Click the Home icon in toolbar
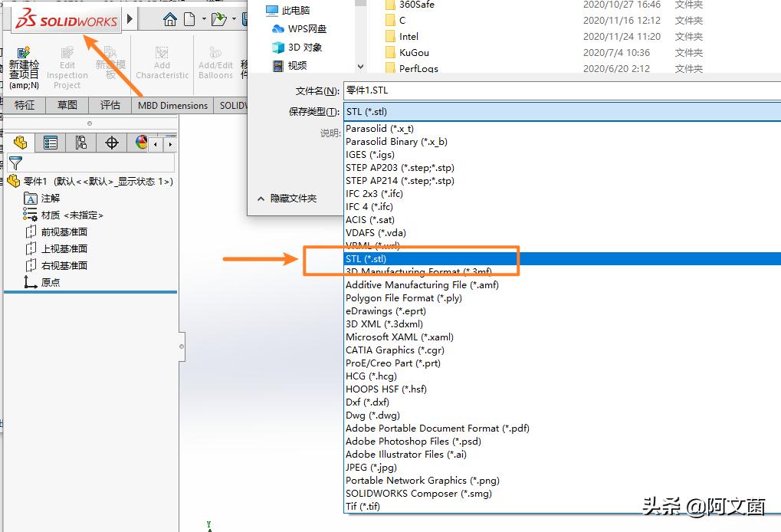 click(x=170, y=19)
